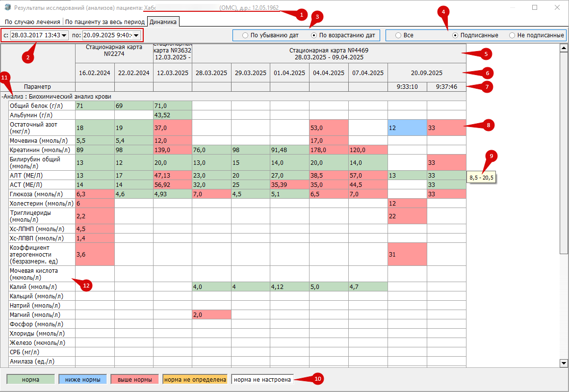Open the start date 'с:' dropdown arrow
This screenshot has height=392, width=569.
[64, 35]
